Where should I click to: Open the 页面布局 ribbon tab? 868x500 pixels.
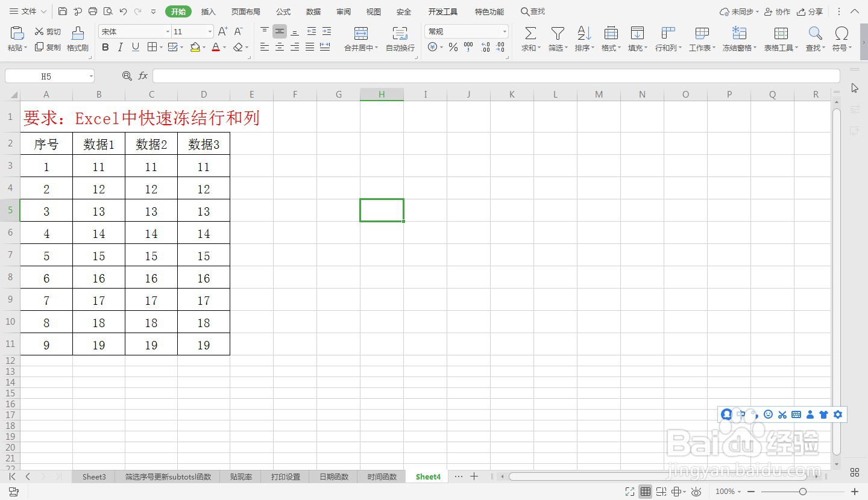tap(246, 11)
